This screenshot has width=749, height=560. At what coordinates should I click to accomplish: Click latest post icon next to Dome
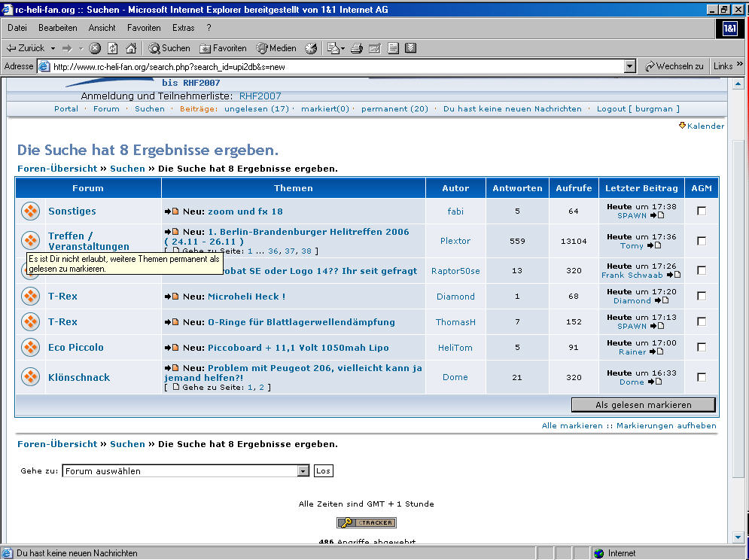(x=655, y=382)
